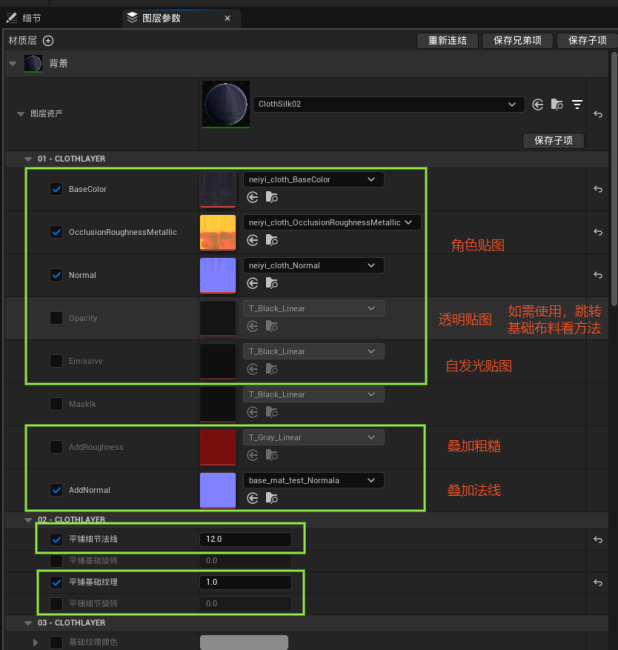
Task: Enable the Opacity parameter checkbox
Action: (x=56, y=318)
